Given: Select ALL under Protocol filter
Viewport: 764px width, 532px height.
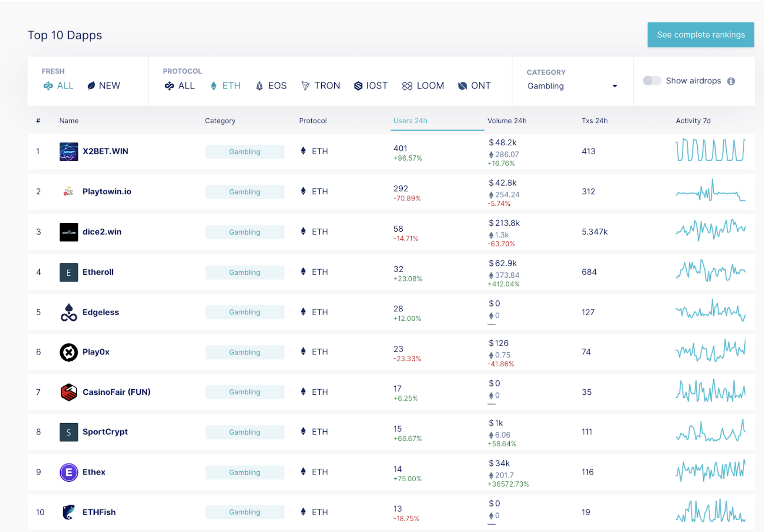Looking at the screenshot, I should (180, 86).
